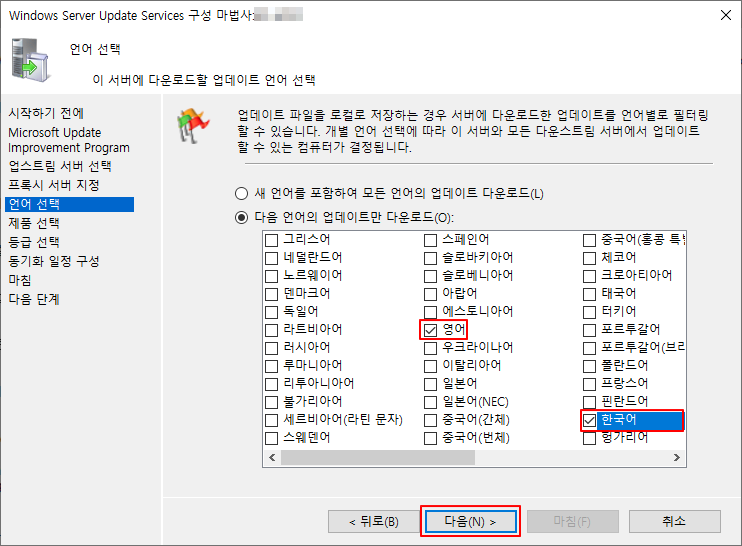Go to 시작하기 전에 wizard step
The width and height of the screenshot is (742, 546).
[x=46, y=113]
